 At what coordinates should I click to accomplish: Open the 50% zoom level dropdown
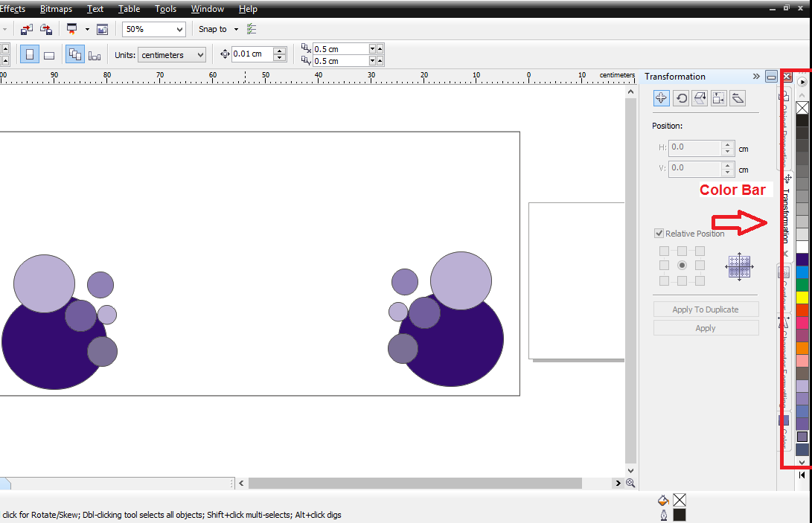179,29
